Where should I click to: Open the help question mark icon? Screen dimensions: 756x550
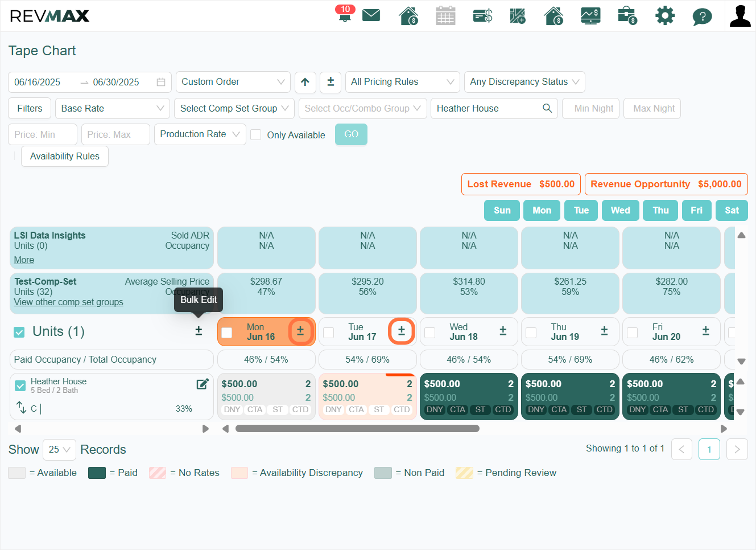click(702, 17)
